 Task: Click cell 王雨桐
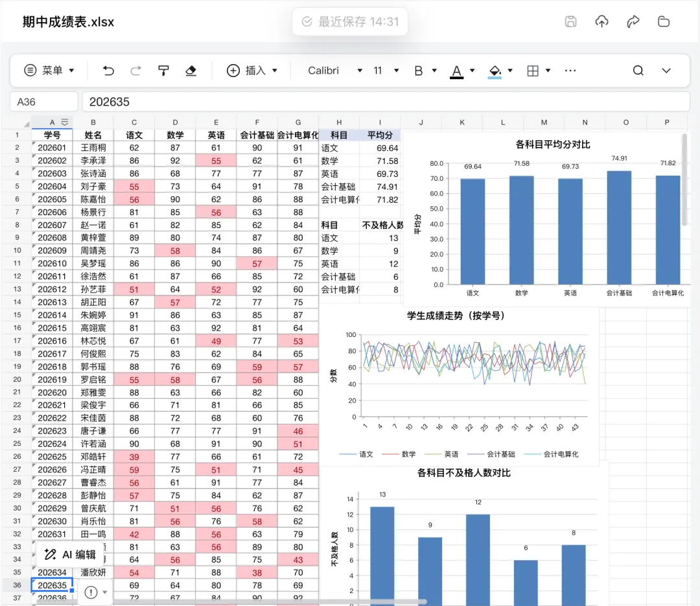point(93,148)
